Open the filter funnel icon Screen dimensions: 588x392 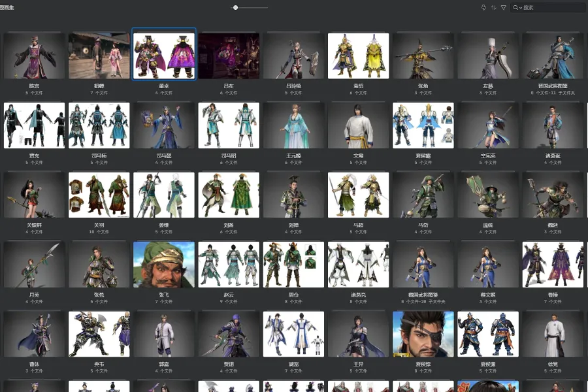click(504, 7)
